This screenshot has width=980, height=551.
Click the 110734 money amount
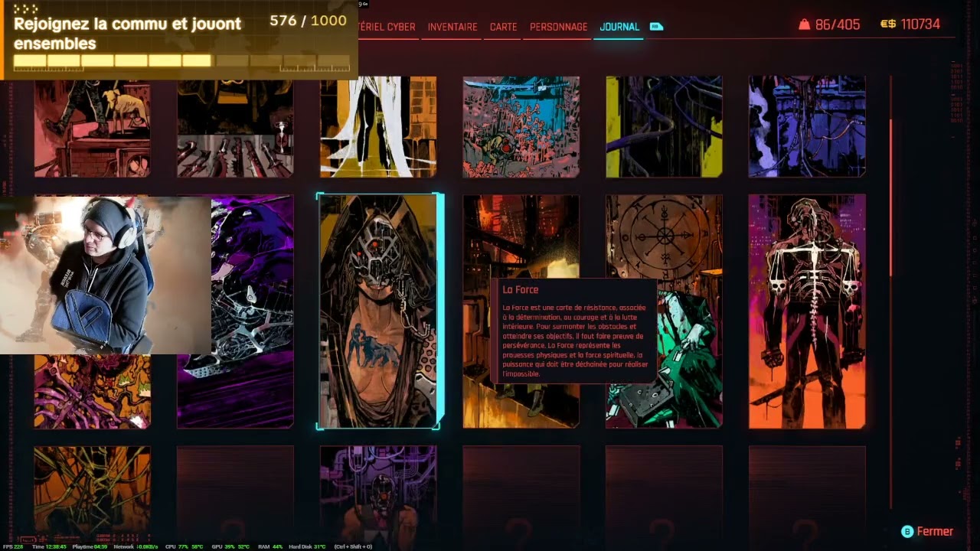pyautogui.click(x=920, y=24)
